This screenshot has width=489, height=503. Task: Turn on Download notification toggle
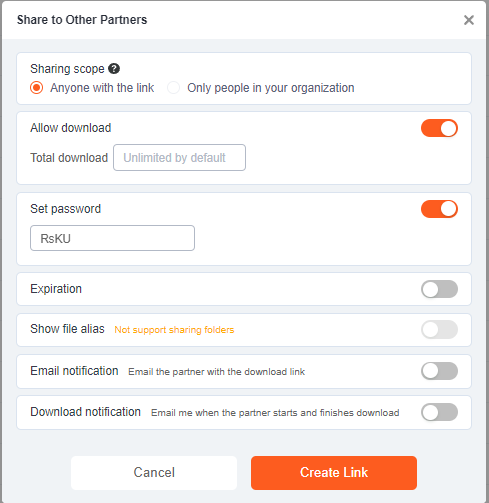pyautogui.click(x=439, y=412)
